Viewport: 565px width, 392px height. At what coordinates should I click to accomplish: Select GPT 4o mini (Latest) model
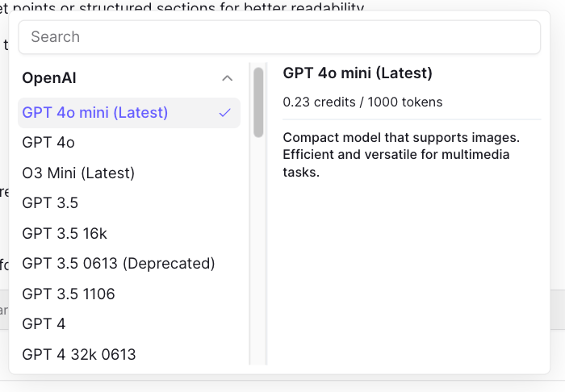point(129,113)
